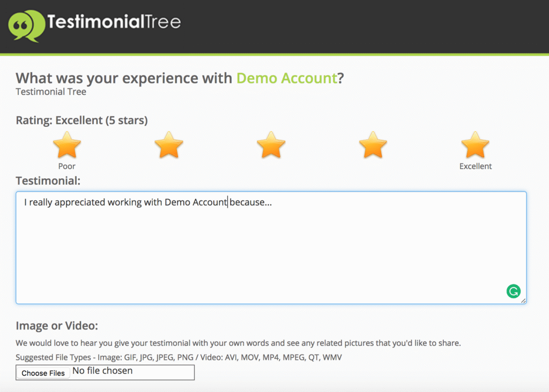Click the suggested file types text
Viewport: 549px width, 392px height.
point(179,357)
